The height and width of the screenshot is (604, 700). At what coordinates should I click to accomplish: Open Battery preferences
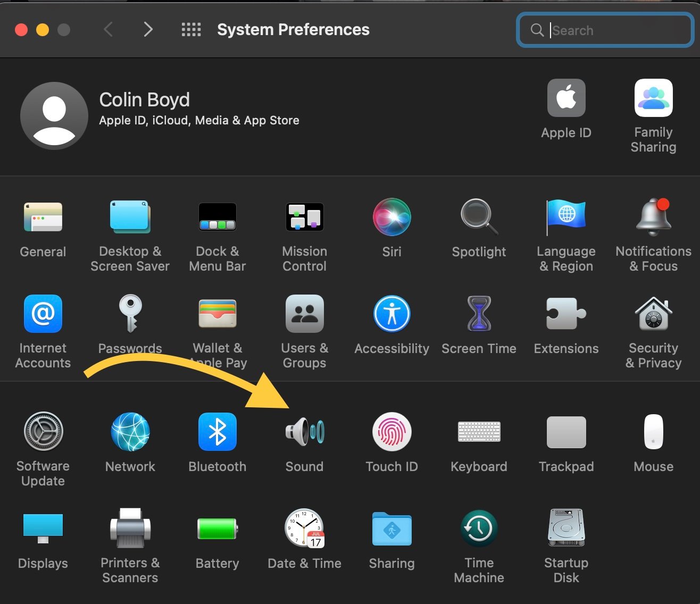tap(218, 528)
